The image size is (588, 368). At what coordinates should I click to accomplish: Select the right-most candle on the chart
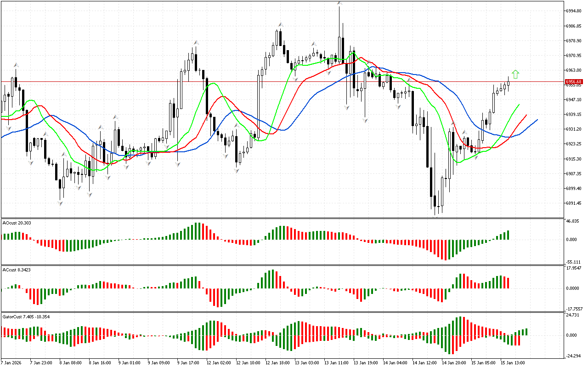click(509, 83)
